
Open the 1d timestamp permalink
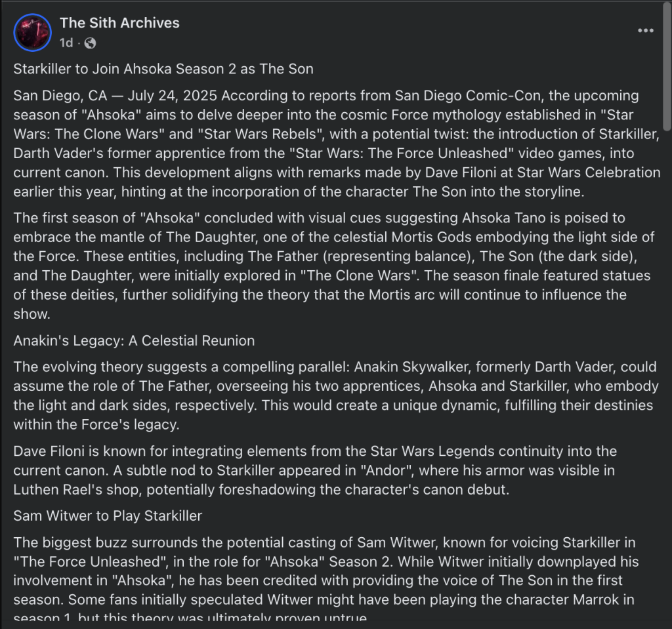pos(66,43)
